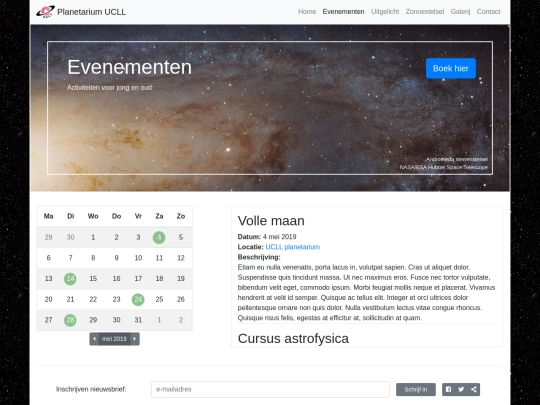The height and width of the screenshot is (405, 540).
Task: Click calendar day 10
Action: [x=138, y=258]
